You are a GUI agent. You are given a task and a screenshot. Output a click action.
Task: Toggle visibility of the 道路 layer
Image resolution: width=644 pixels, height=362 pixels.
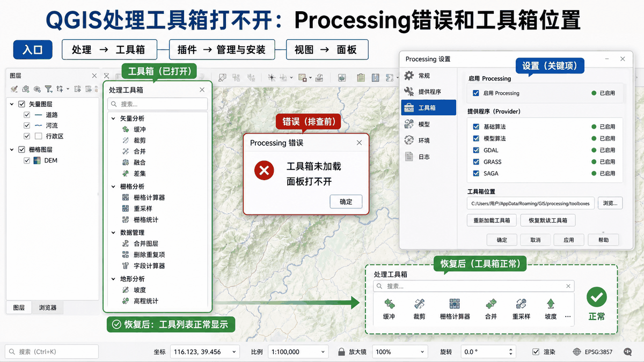click(x=27, y=115)
